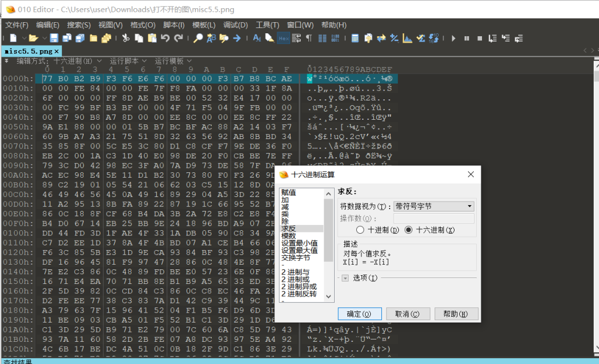The image size is (599, 364).
Task: Click the Save file icon in toolbar
Action: (x=54, y=38)
